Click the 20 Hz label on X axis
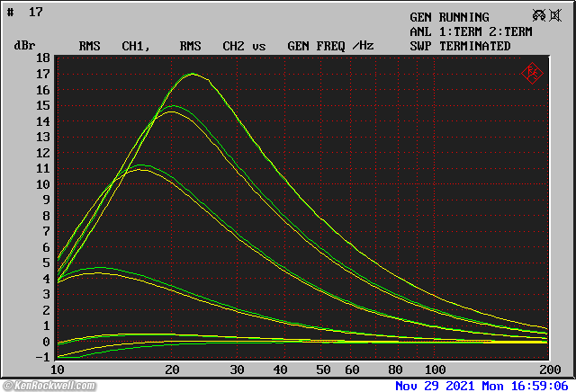Image resolution: width=576 pixels, height=392 pixels. point(171,370)
